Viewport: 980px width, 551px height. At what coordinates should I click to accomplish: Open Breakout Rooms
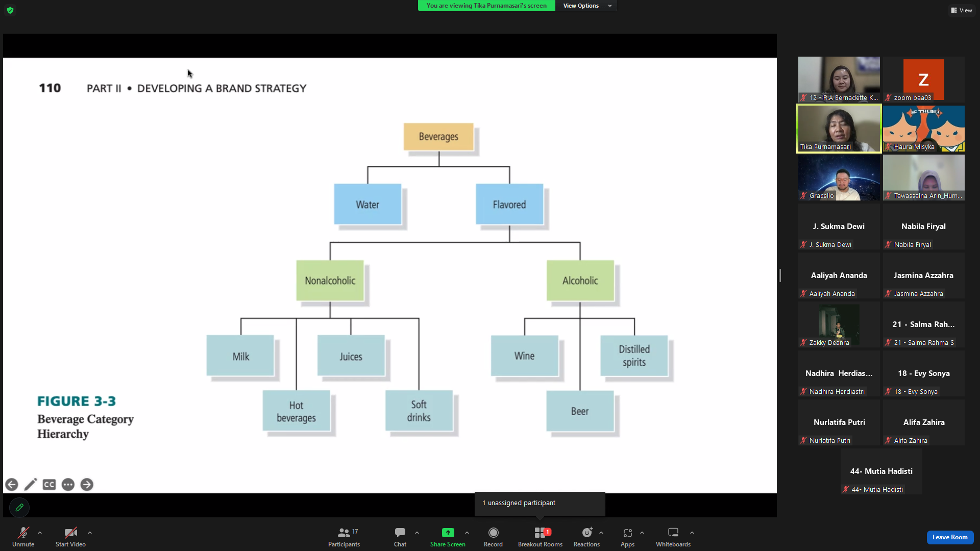[x=540, y=537]
